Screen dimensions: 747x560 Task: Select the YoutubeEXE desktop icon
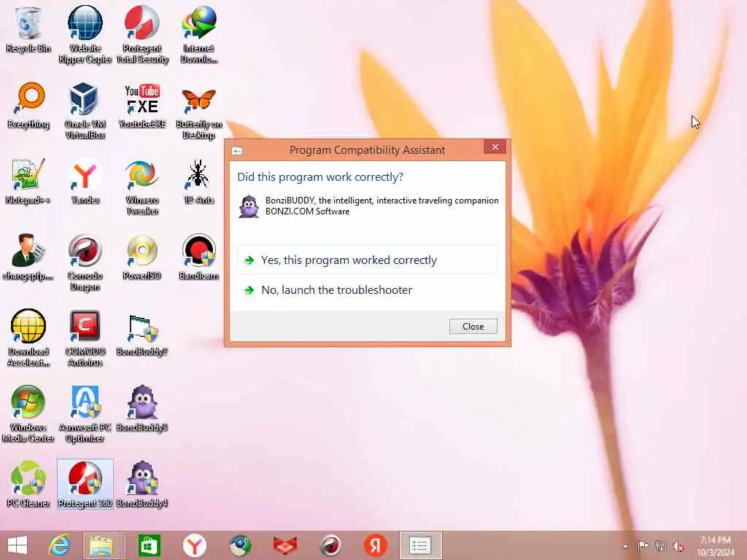(142, 106)
